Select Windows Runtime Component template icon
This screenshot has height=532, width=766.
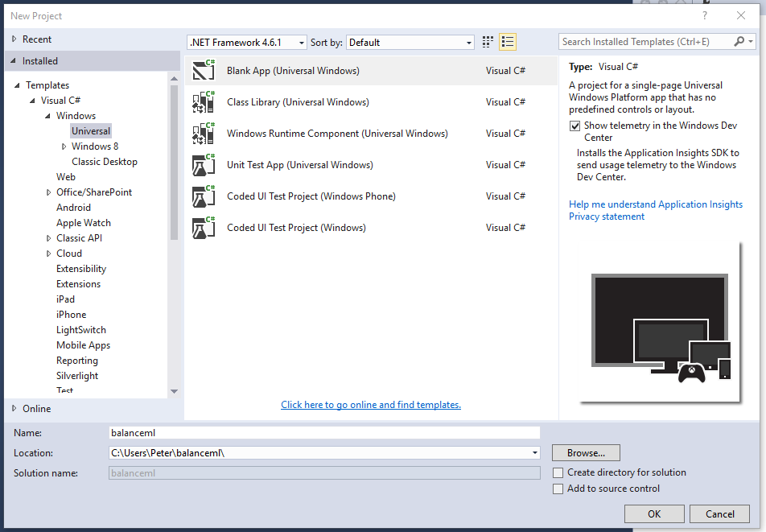tap(204, 134)
